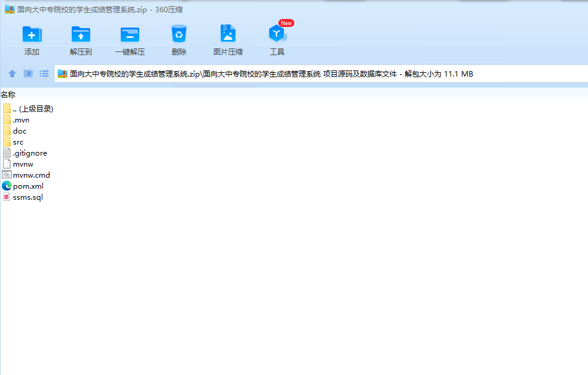588x375 pixels.
Task: Switch to the list view mode
Action: coord(44,74)
